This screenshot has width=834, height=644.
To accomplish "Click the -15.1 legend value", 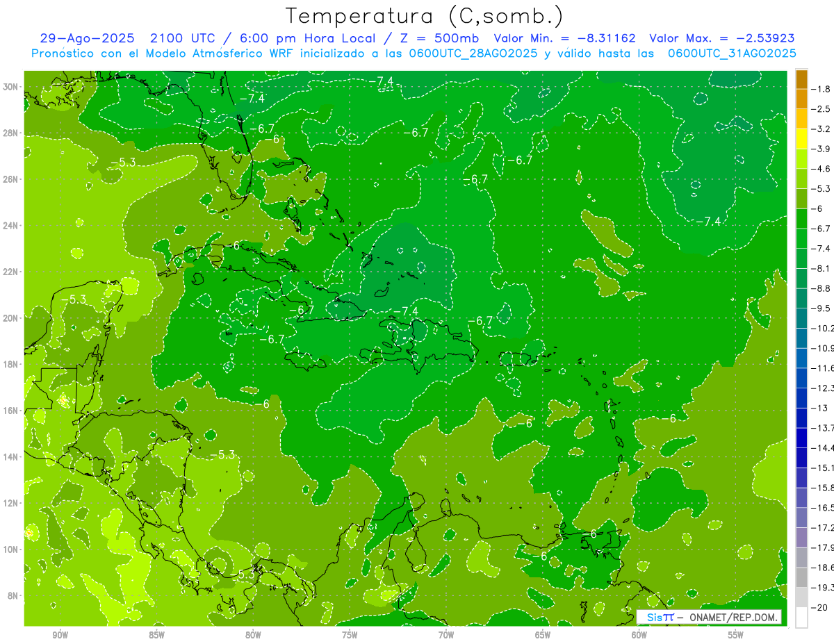I will 823,468.
